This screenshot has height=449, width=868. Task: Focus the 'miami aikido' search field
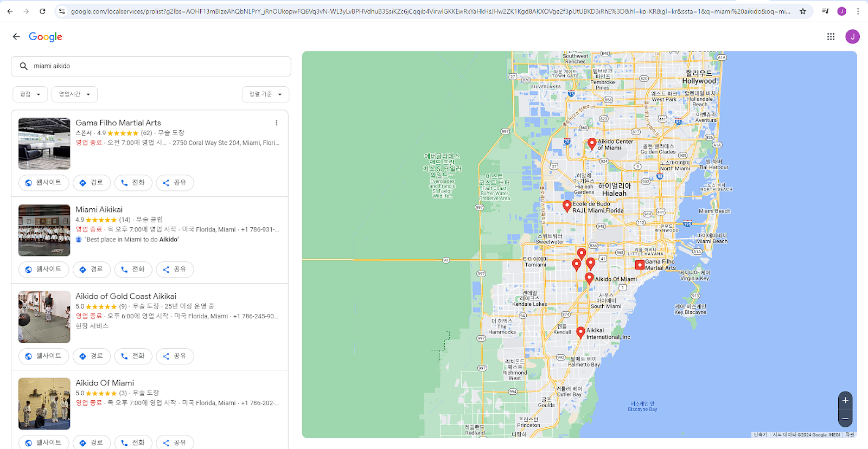coord(151,66)
